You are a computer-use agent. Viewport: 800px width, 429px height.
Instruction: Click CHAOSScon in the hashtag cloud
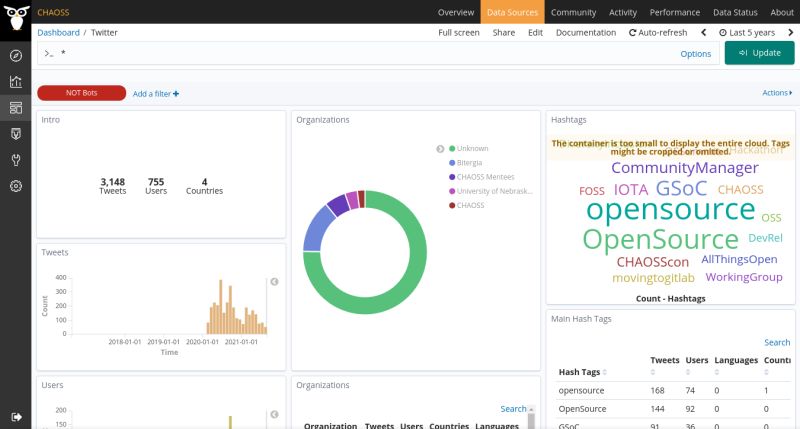pyautogui.click(x=653, y=262)
